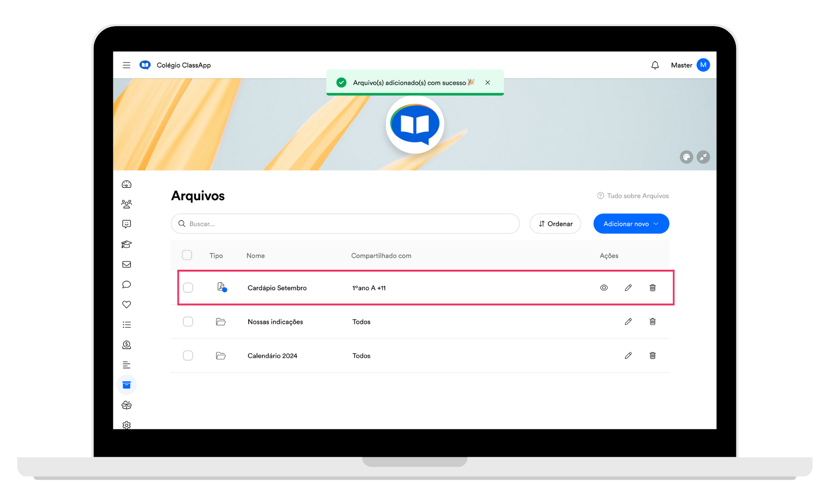Edit the Cardápio Setembro file
Screen dimensions: 834x504
pyautogui.click(x=628, y=288)
